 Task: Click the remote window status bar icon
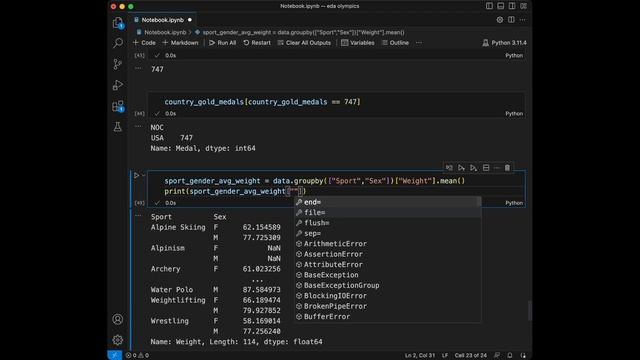[115, 355]
